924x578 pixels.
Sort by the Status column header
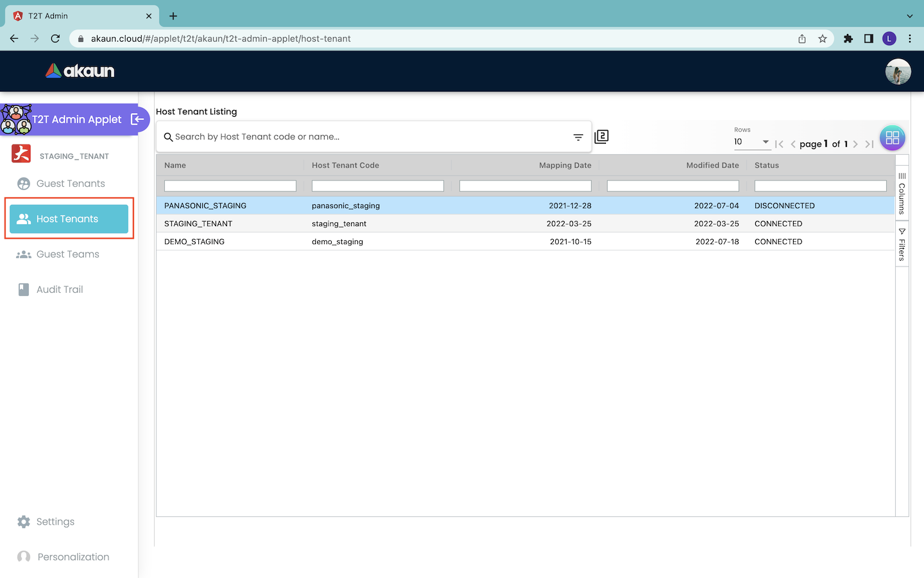[x=766, y=165]
